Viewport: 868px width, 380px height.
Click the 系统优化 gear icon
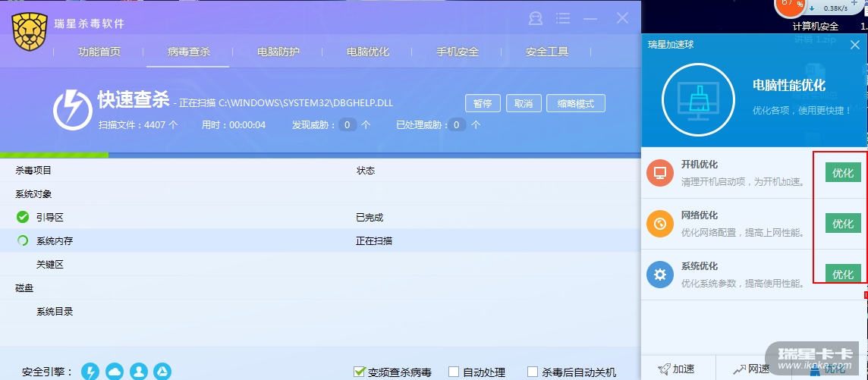coord(660,275)
